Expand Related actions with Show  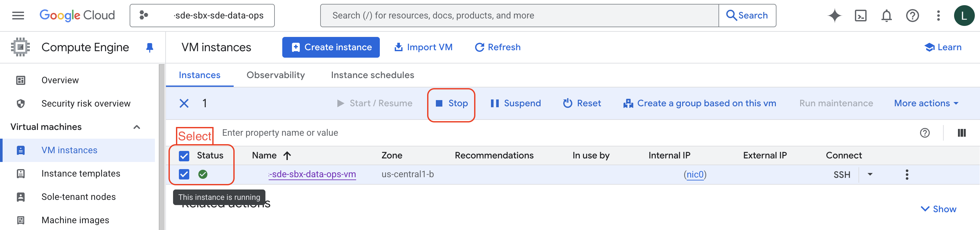click(938, 209)
